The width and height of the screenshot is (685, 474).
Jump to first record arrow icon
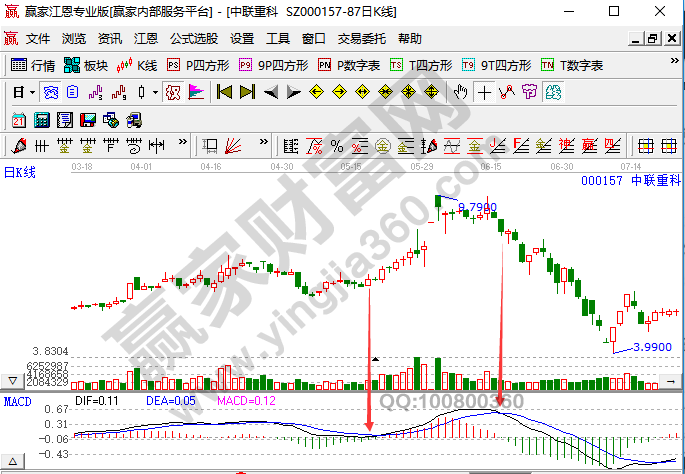point(224,92)
